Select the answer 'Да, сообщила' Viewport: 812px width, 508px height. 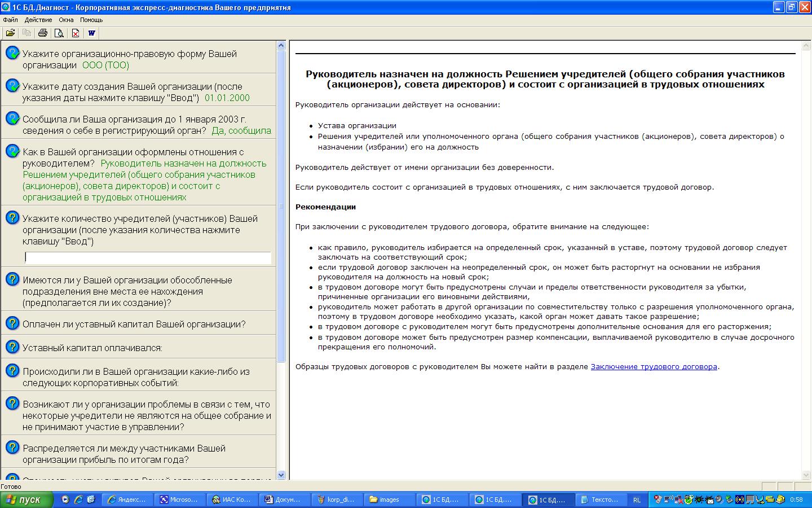241,130
